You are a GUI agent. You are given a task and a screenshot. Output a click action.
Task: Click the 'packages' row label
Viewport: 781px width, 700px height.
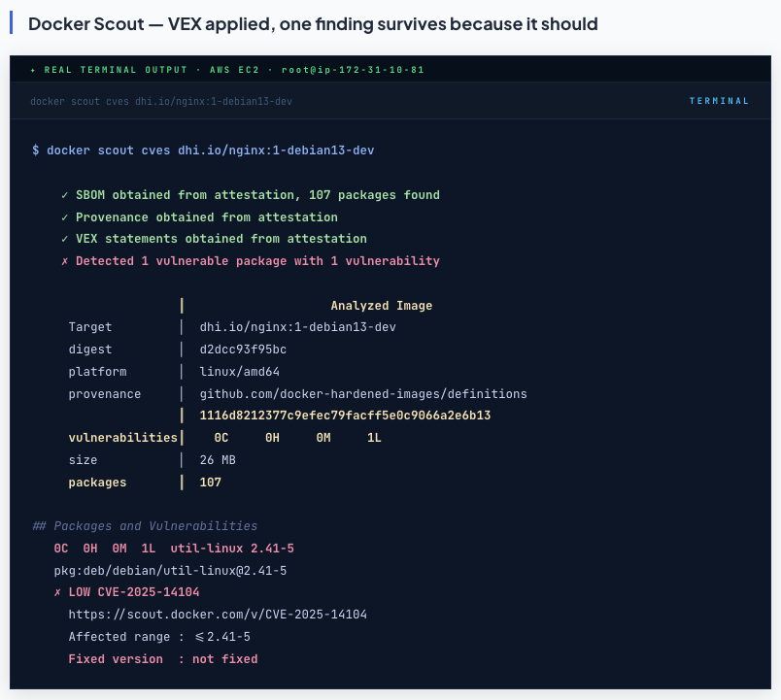pyautogui.click(x=97, y=483)
